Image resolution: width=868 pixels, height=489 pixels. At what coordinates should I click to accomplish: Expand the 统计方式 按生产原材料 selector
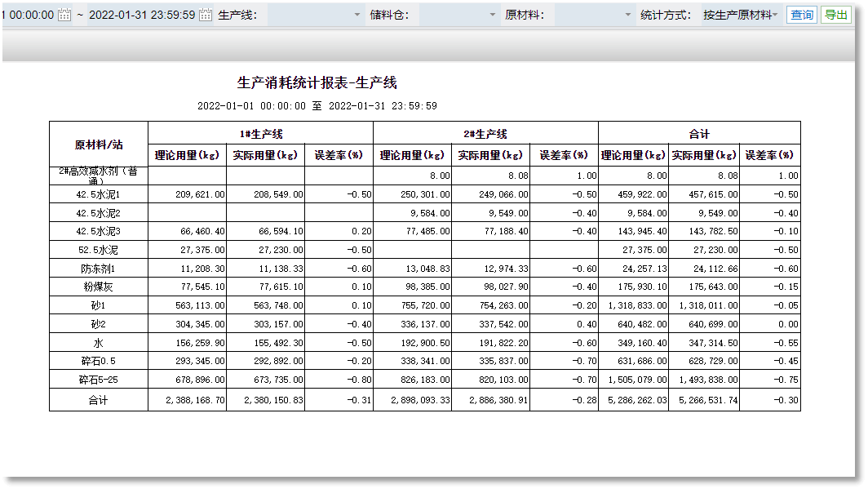(741, 14)
